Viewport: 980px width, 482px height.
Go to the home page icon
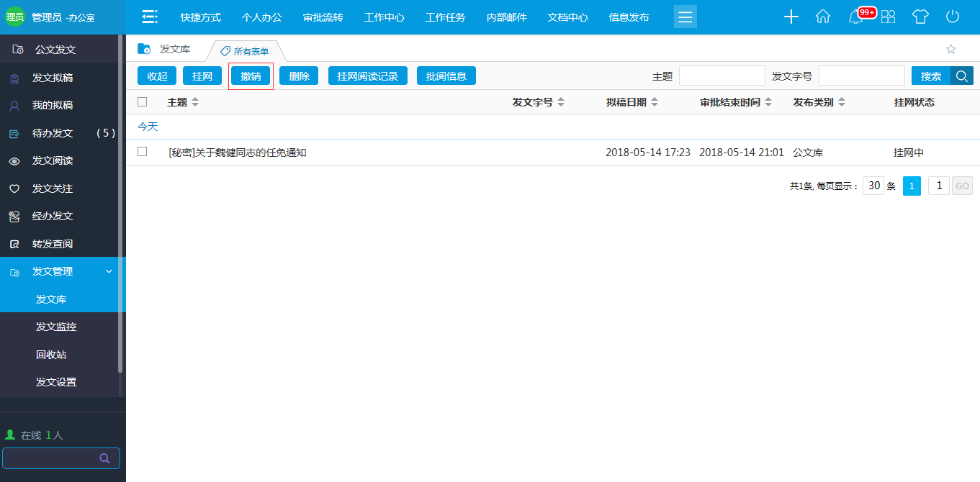click(x=823, y=17)
